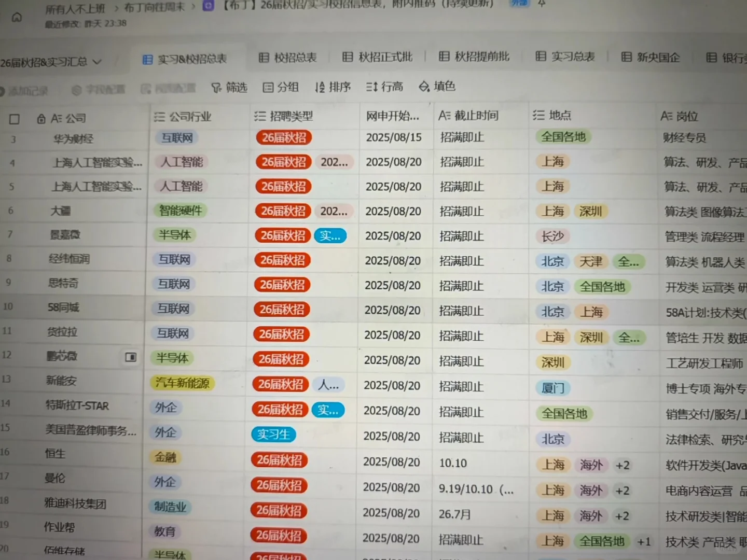Select the 曼伦 company cell

(55, 478)
